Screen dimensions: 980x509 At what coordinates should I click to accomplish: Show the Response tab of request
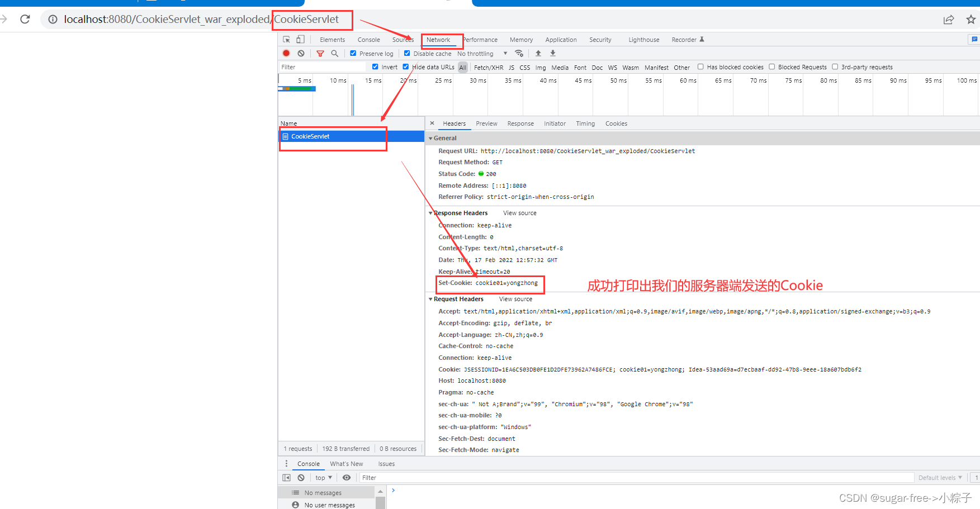(x=520, y=123)
